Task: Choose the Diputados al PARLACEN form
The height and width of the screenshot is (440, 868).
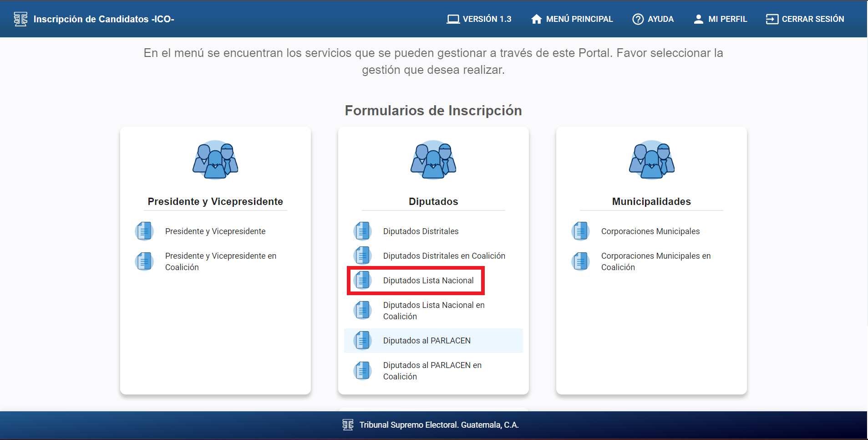Action: [x=427, y=341]
